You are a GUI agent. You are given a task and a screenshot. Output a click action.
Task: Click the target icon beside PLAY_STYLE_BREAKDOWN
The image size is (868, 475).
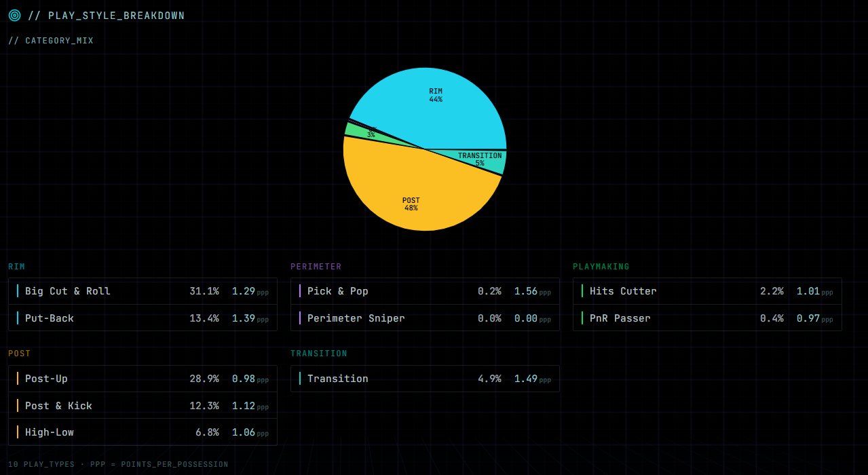14,15
